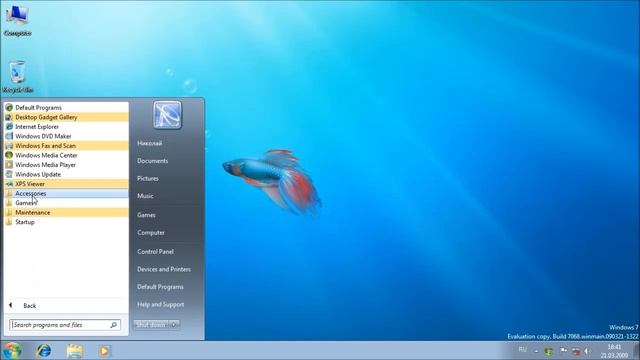Viewport: 640px width, 360px height.
Task: Click the Shut down button
Action: 151,325
